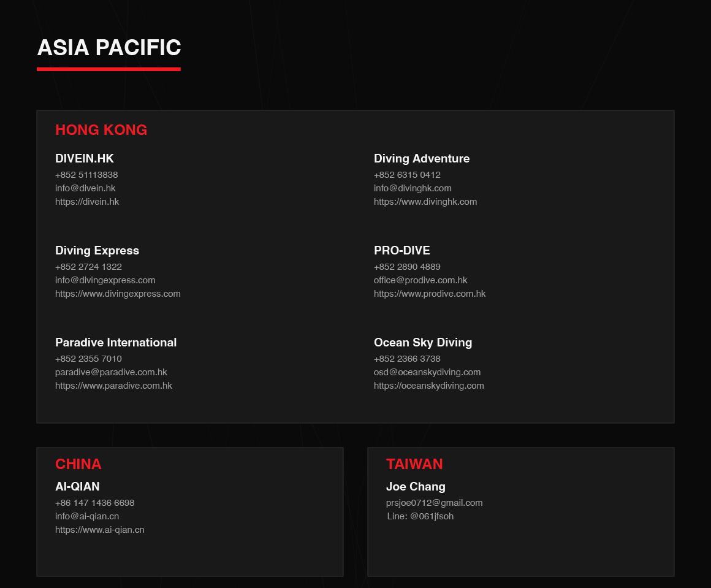Image resolution: width=711 pixels, height=588 pixels.
Task: Email paradive@paradive.com.hk
Action: (111, 372)
